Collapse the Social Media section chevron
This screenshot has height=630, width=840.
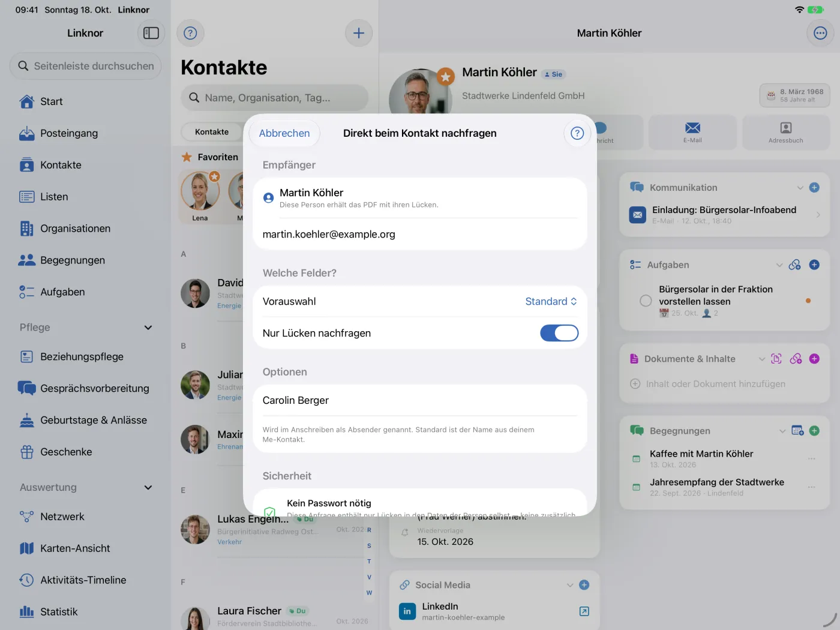570,585
